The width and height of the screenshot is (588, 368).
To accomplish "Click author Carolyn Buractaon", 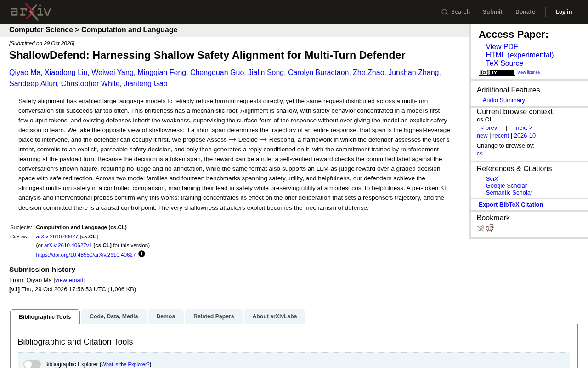I will pyautogui.click(x=318, y=73).
